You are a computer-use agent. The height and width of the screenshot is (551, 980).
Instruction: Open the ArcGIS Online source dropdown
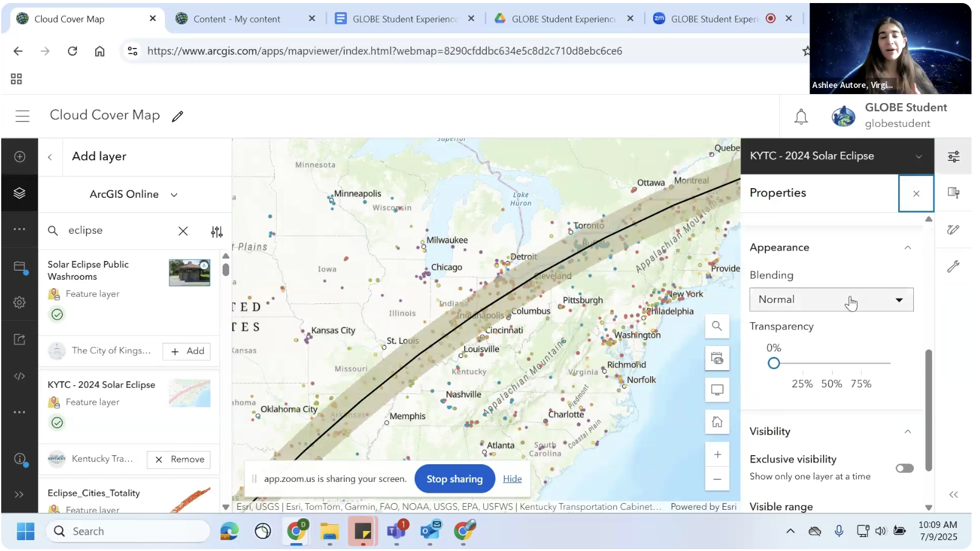[x=134, y=194]
